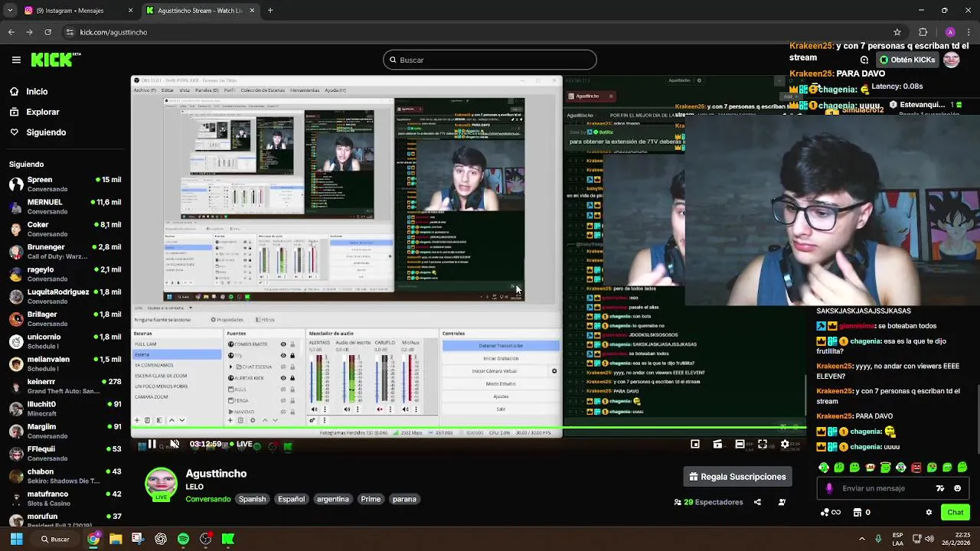The width and height of the screenshot is (980, 551).
Task: Create a clip with the clapperboard icon
Action: 717,444
